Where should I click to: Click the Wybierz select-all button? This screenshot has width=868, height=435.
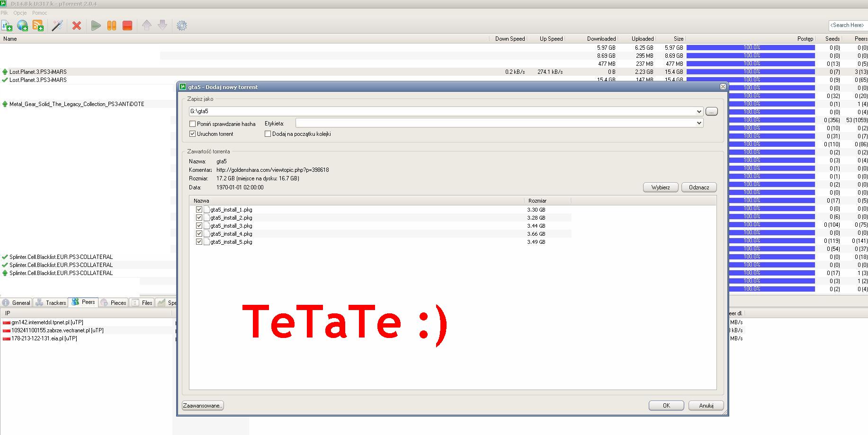point(661,187)
